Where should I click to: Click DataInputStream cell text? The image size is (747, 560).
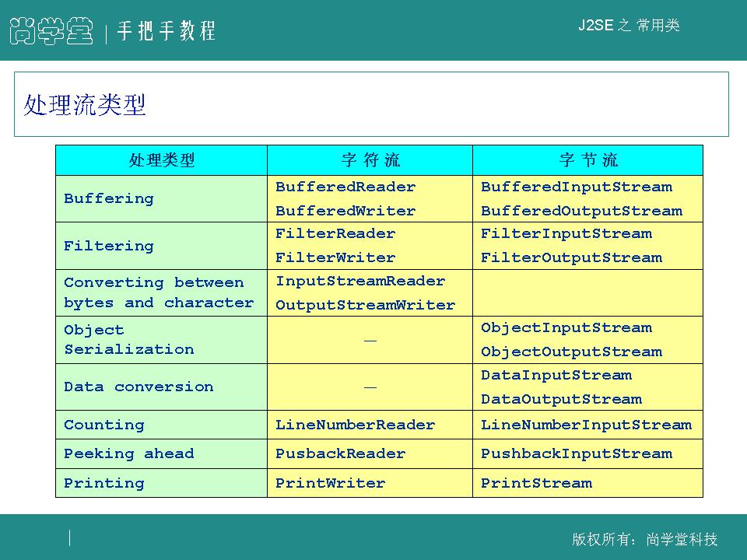click(x=556, y=375)
